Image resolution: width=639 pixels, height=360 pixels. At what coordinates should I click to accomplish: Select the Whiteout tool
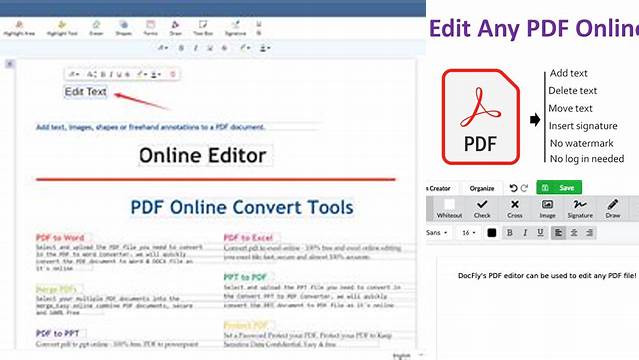pyautogui.click(x=449, y=208)
